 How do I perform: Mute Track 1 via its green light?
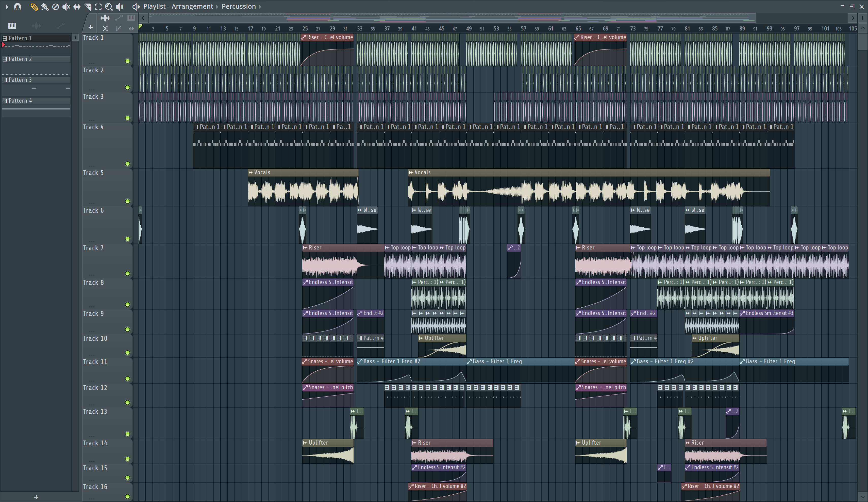[x=127, y=61]
